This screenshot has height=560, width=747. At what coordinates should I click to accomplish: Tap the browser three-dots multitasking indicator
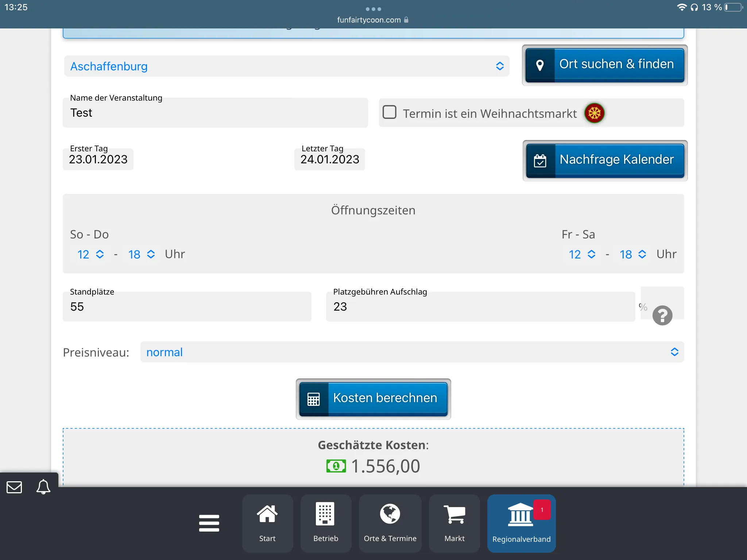tap(373, 9)
